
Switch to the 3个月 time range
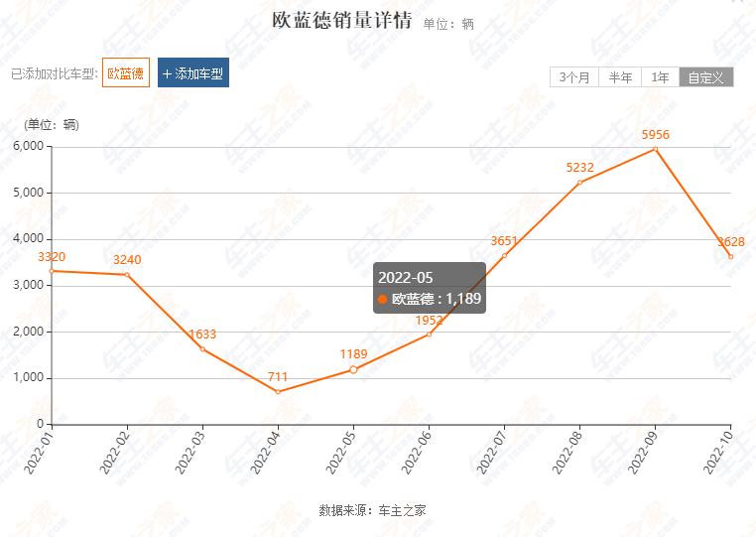click(574, 77)
